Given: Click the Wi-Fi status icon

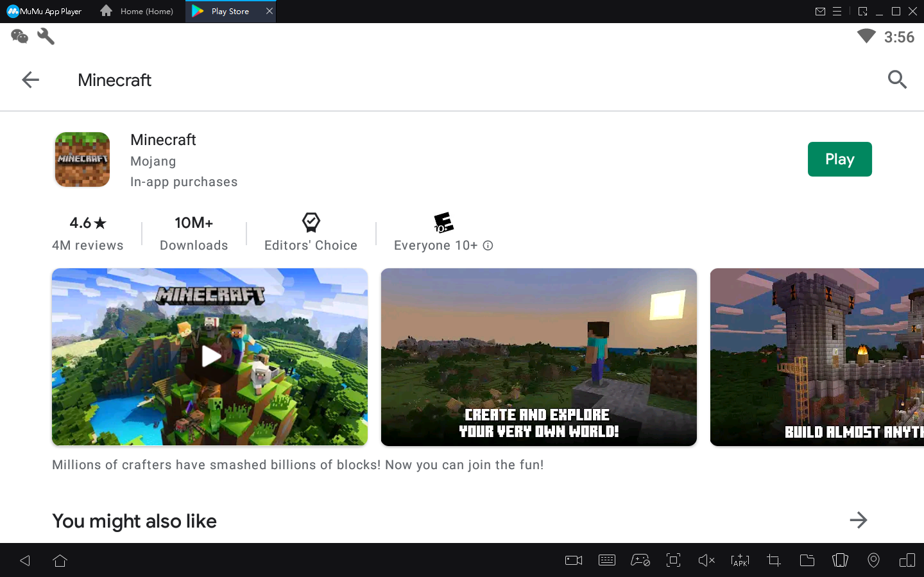Looking at the screenshot, I should (866, 37).
